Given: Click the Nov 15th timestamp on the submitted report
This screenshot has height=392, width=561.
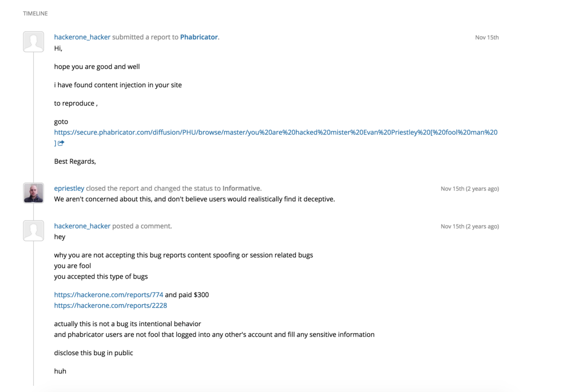Looking at the screenshot, I should tap(486, 37).
